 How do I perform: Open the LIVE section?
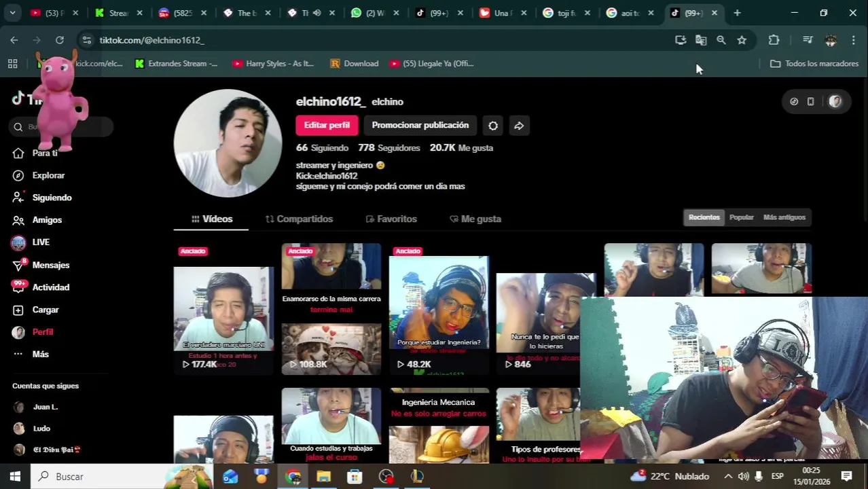coord(41,242)
